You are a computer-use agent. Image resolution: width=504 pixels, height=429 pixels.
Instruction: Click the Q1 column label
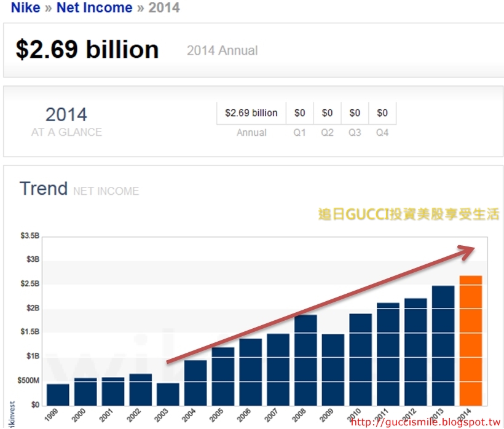[299, 132]
